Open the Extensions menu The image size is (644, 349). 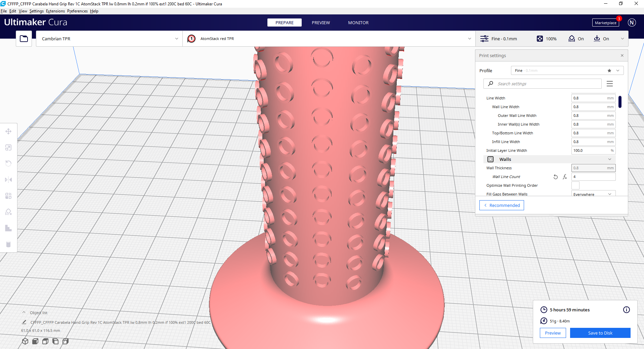[55, 11]
